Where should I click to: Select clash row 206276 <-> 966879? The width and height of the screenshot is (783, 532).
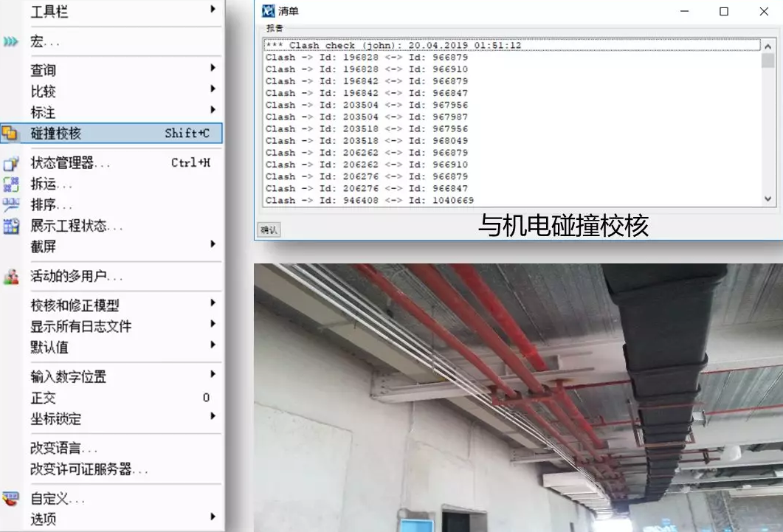tap(512, 176)
